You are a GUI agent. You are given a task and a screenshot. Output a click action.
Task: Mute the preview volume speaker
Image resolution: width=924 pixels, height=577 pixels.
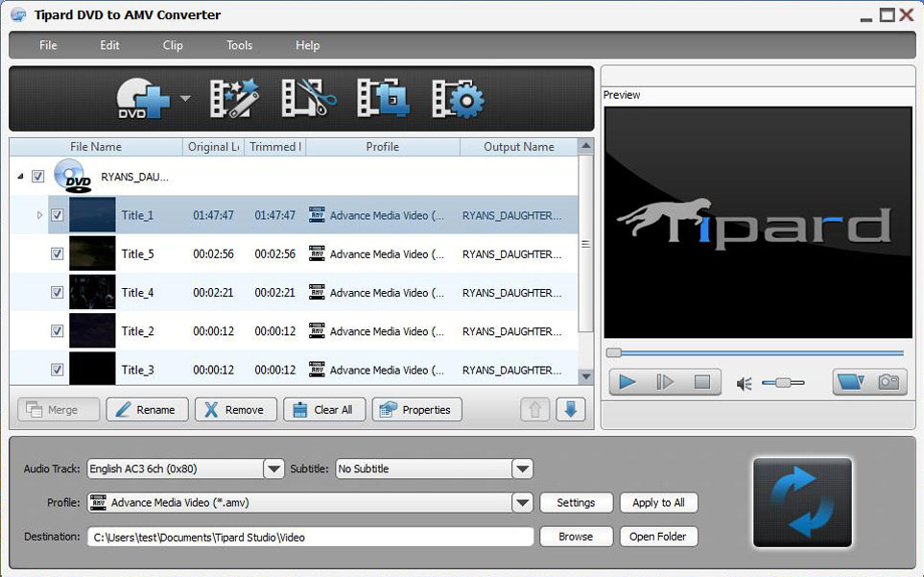point(744,383)
